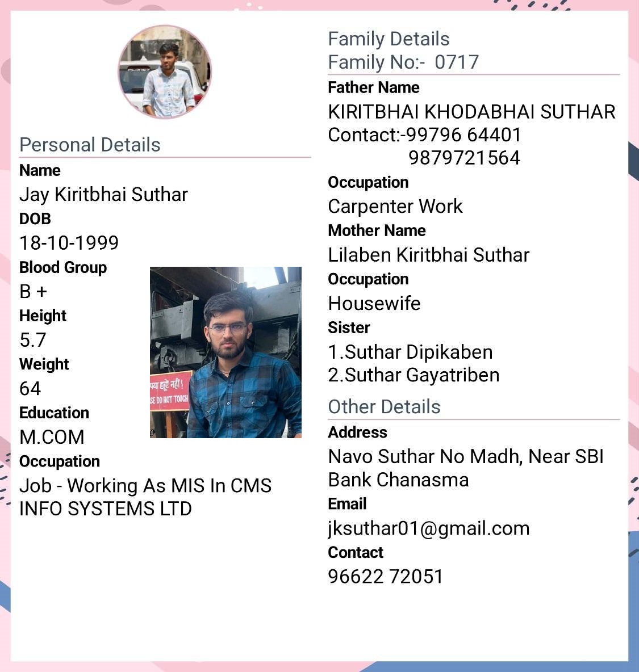Screen dimensions: 639x672
Task: Click the blood group value B +
Action: click(34, 291)
